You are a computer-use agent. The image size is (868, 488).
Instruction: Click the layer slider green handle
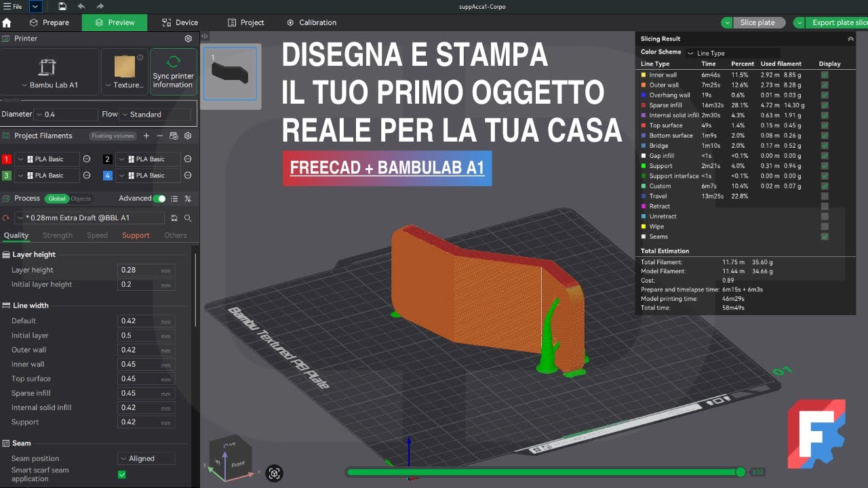pyautogui.click(x=741, y=472)
